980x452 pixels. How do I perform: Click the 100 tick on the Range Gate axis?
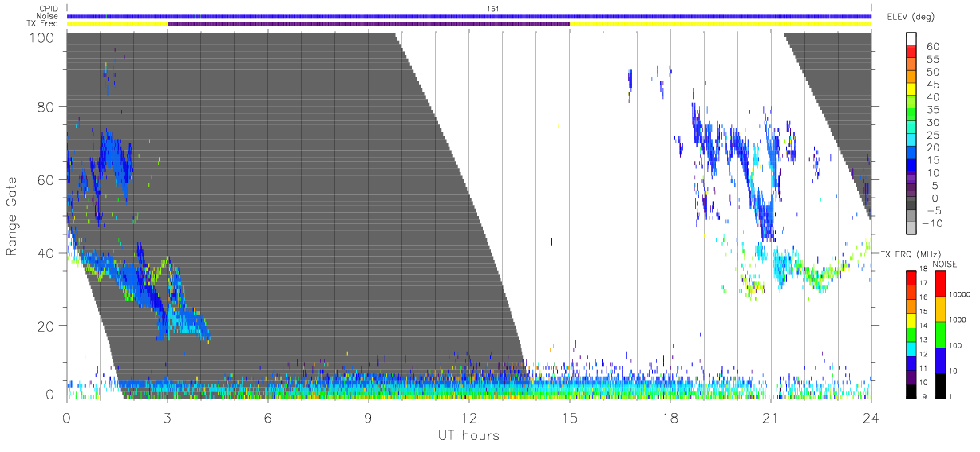point(42,37)
